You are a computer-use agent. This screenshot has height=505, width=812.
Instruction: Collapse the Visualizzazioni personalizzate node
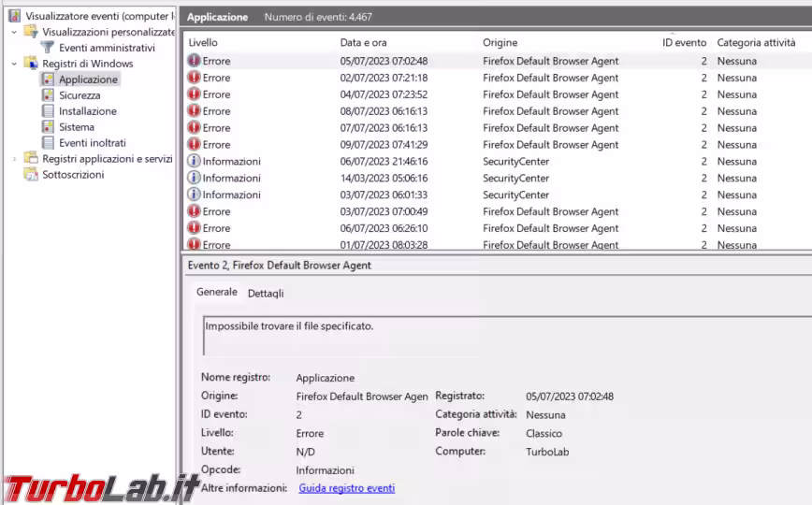tap(14, 32)
